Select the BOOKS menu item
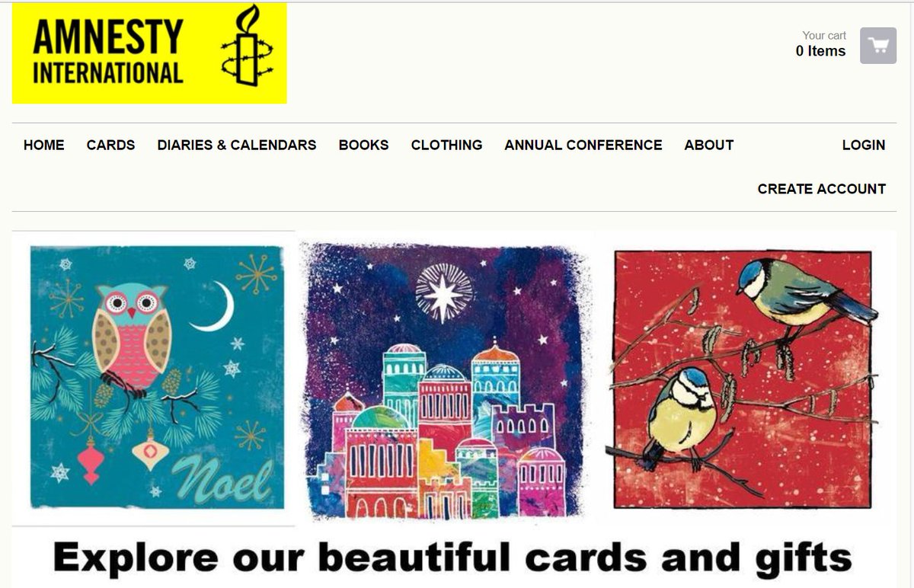Screen dimensions: 914x588 364,145
